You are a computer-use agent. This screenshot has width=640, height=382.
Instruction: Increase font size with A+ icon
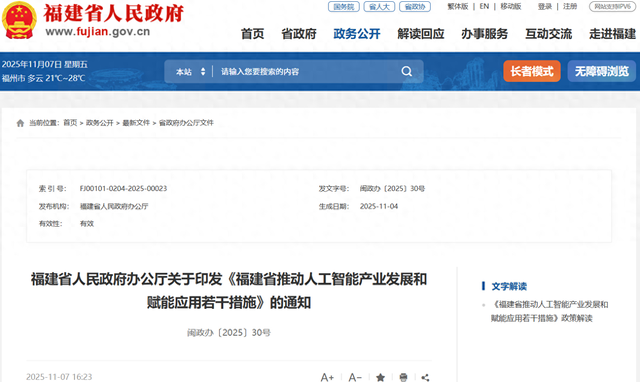tap(327, 378)
